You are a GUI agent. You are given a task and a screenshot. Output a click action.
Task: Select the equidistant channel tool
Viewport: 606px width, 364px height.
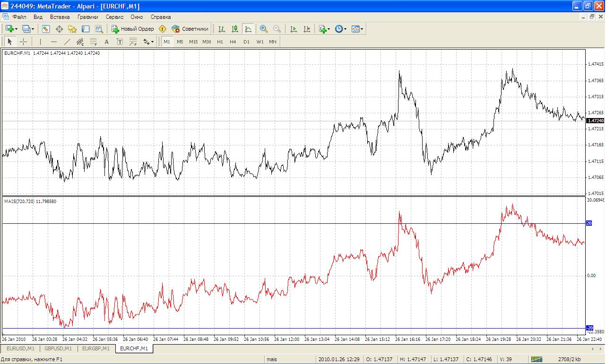tap(80, 42)
